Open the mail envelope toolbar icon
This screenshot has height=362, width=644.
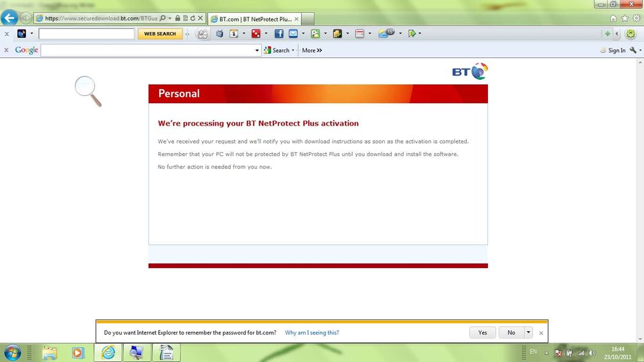[x=293, y=33]
